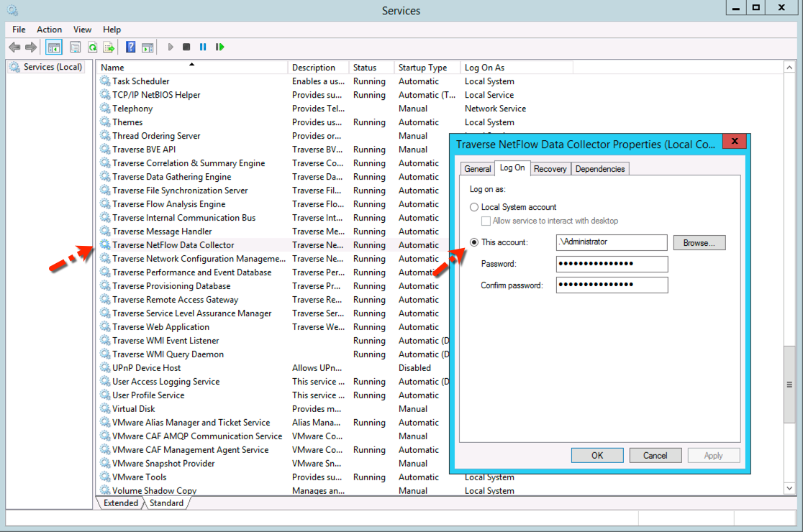803x532 pixels.
Task: Open the Help menu
Action: pos(112,29)
